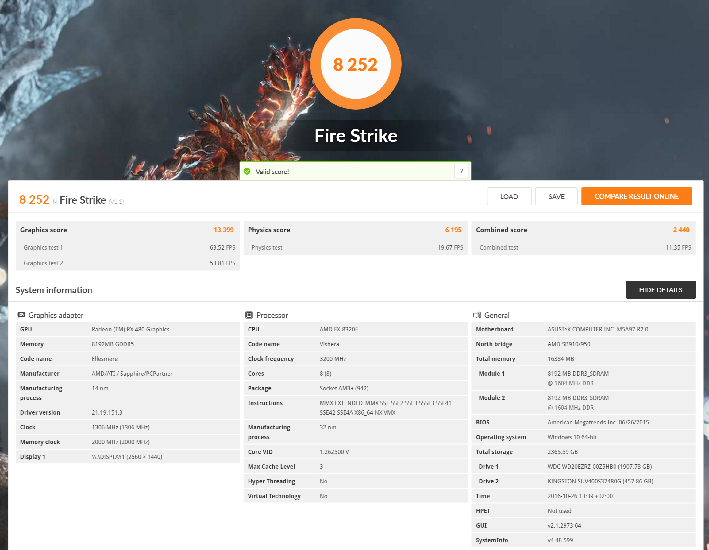
Task: Click the Motherboard row
Action: [x=583, y=329]
